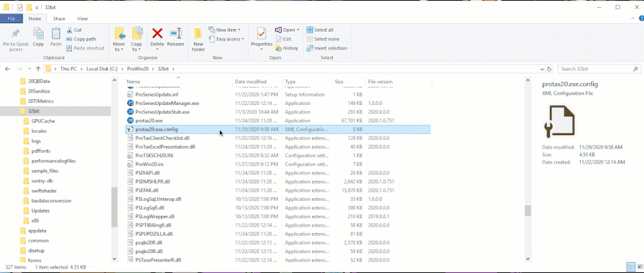Click the protax20.exe application file
644x273 pixels.
click(x=149, y=120)
